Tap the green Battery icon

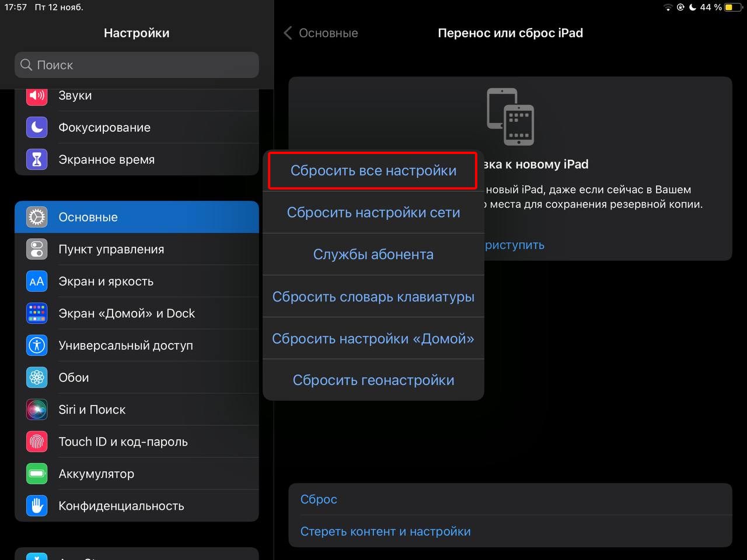(37, 474)
